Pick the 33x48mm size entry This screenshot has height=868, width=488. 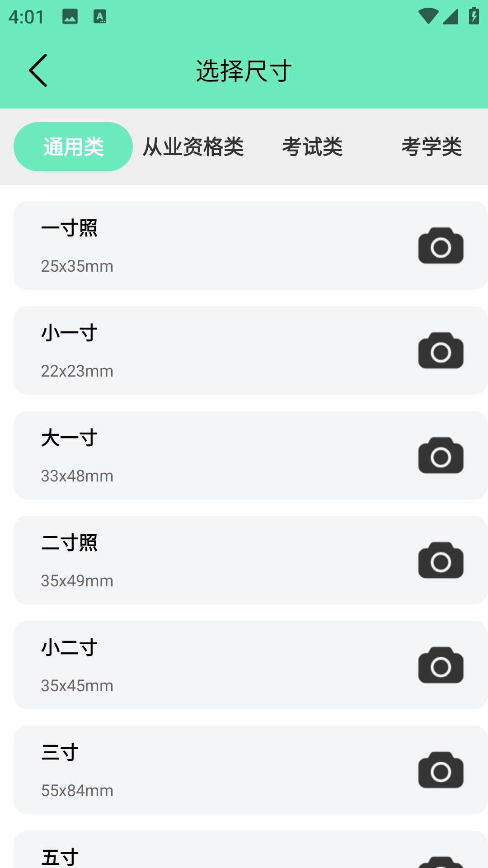(77, 476)
